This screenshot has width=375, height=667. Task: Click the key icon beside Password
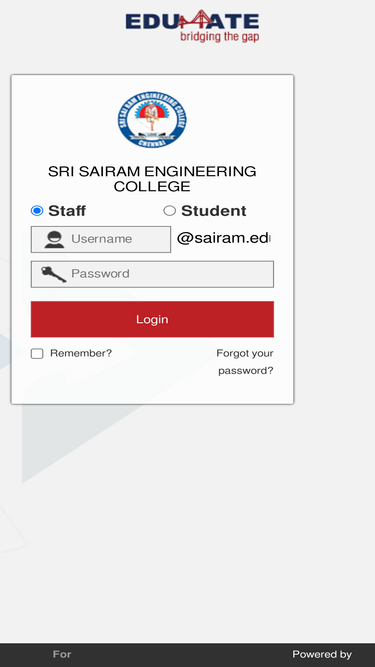tap(54, 274)
